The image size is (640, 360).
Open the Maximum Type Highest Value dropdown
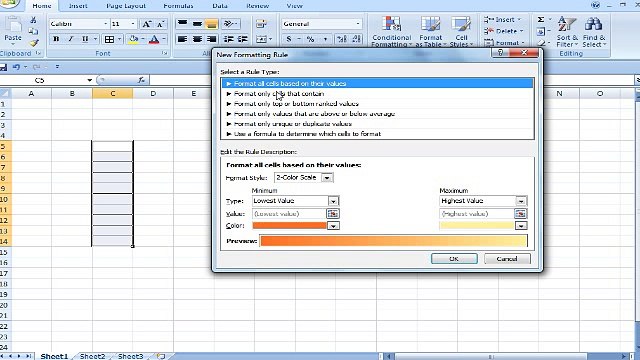(521, 201)
